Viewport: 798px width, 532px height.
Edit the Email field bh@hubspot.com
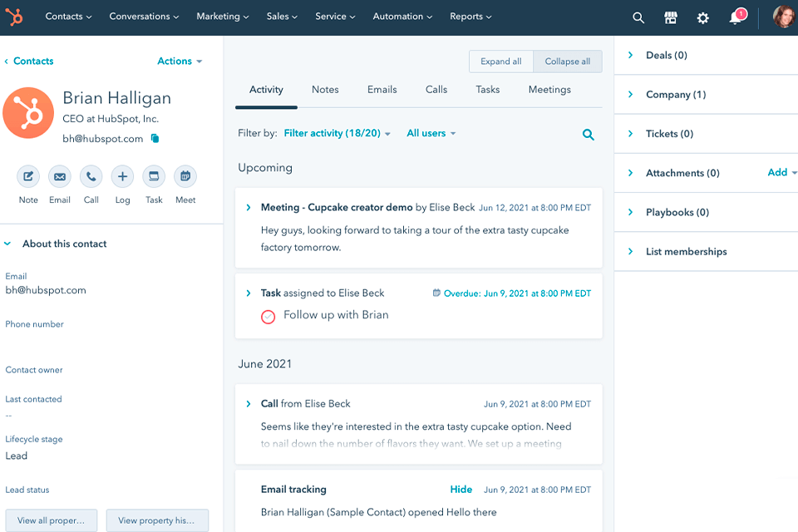pos(46,290)
